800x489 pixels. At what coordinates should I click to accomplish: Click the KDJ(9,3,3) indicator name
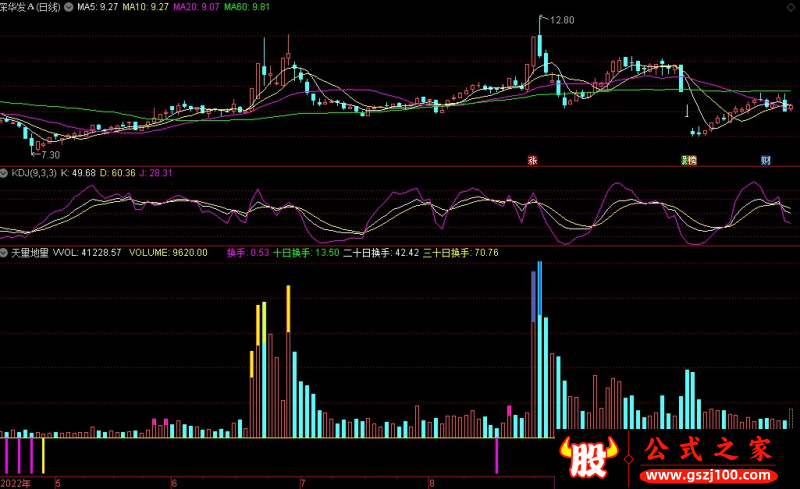[34, 173]
